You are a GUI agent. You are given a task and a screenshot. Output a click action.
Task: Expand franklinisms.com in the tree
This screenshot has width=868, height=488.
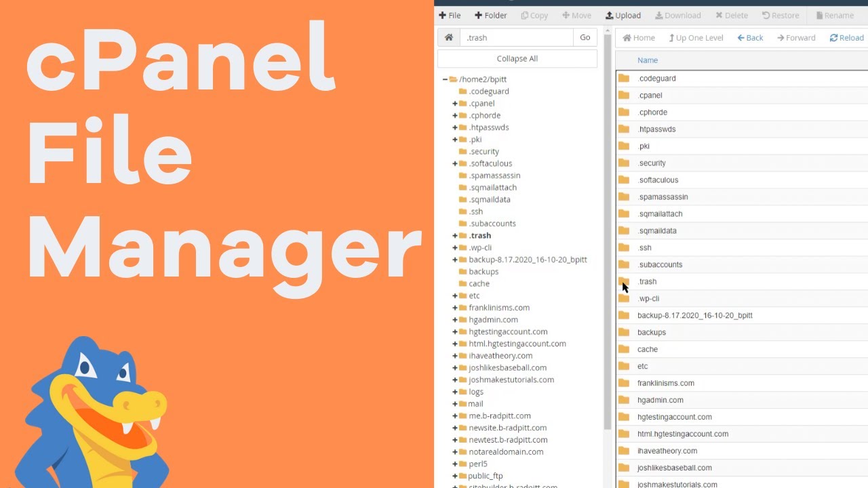pos(455,308)
